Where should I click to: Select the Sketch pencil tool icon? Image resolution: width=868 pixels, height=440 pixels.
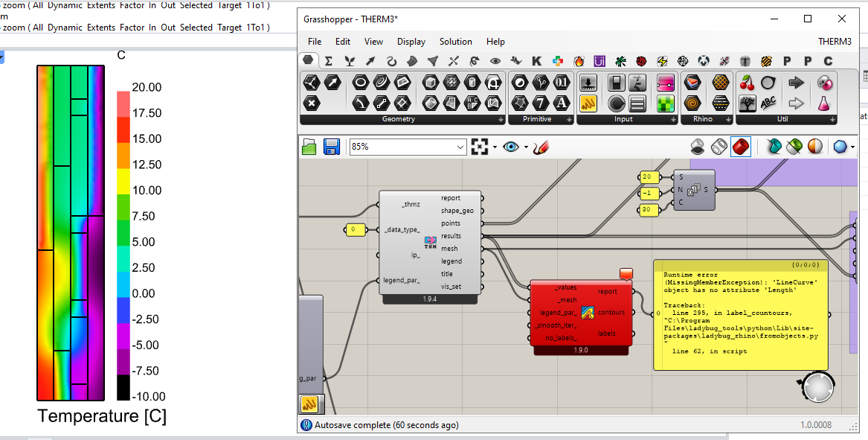coord(541,147)
